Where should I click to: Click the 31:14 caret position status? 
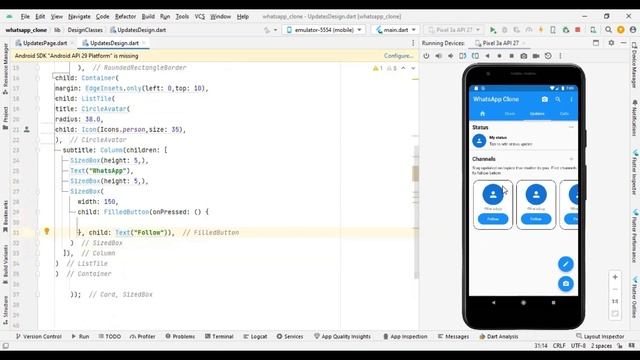(x=540, y=346)
